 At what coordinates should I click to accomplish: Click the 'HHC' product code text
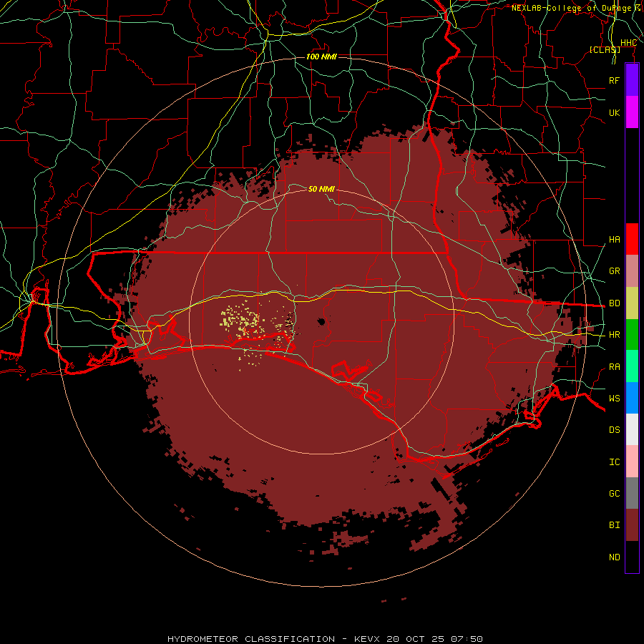pyautogui.click(x=628, y=43)
